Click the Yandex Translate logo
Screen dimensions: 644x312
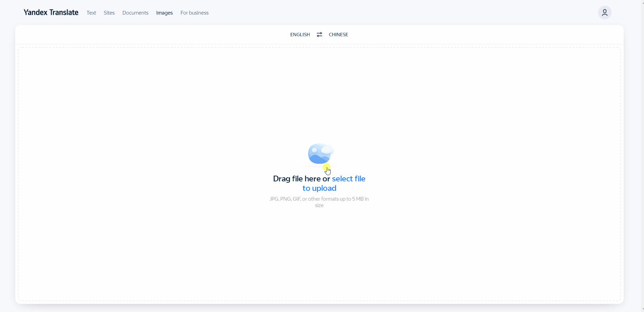(x=51, y=13)
